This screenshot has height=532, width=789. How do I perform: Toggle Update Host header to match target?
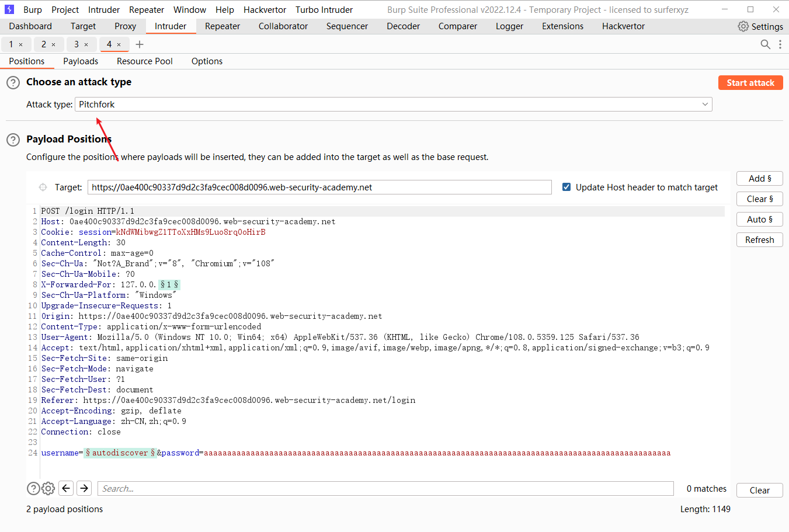pos(566,187)
